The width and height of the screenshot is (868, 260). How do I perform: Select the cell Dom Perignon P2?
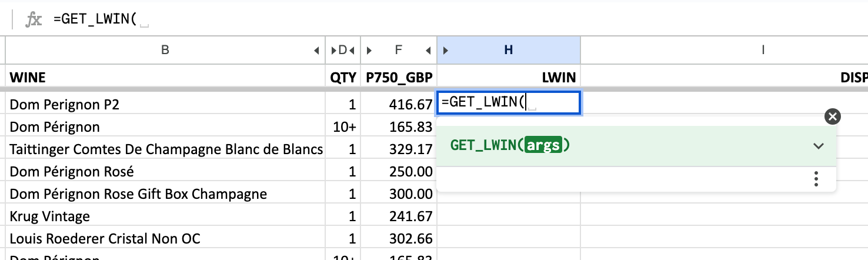[165, 104]
